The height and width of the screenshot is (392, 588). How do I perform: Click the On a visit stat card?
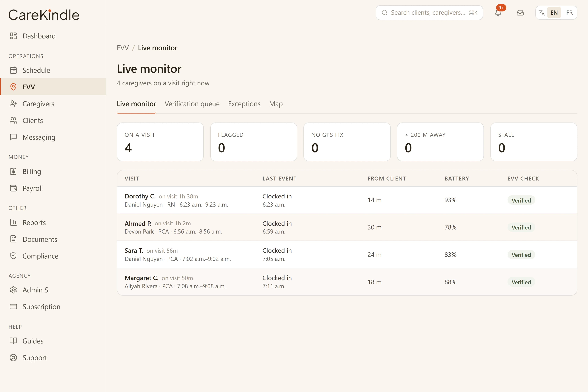[x=160, y=142]
